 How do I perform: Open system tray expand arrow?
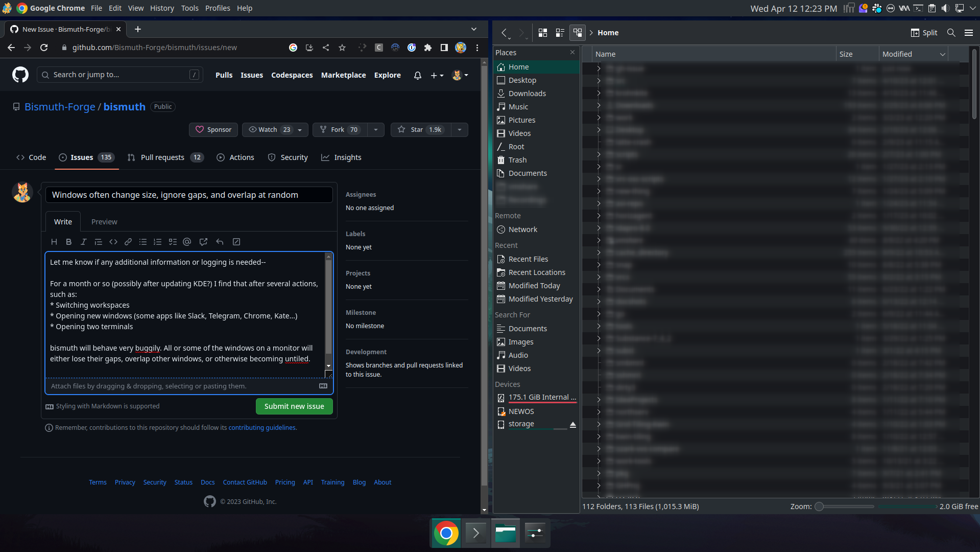tap(973, 8)
